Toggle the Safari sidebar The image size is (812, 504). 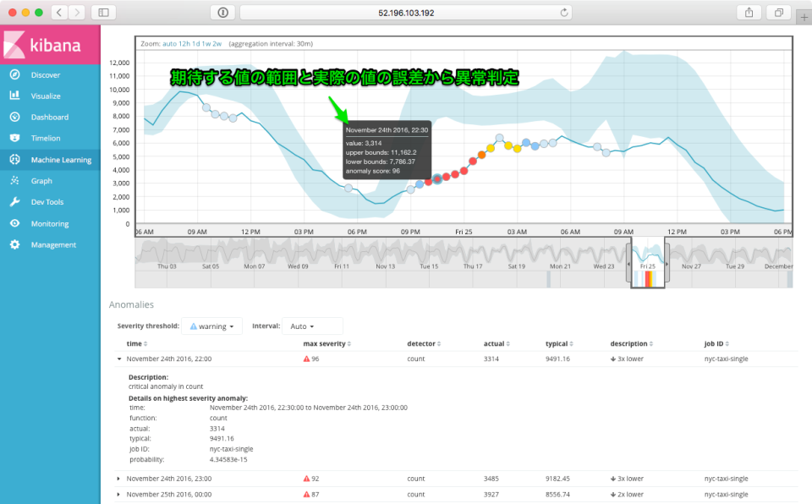[103, 12]
